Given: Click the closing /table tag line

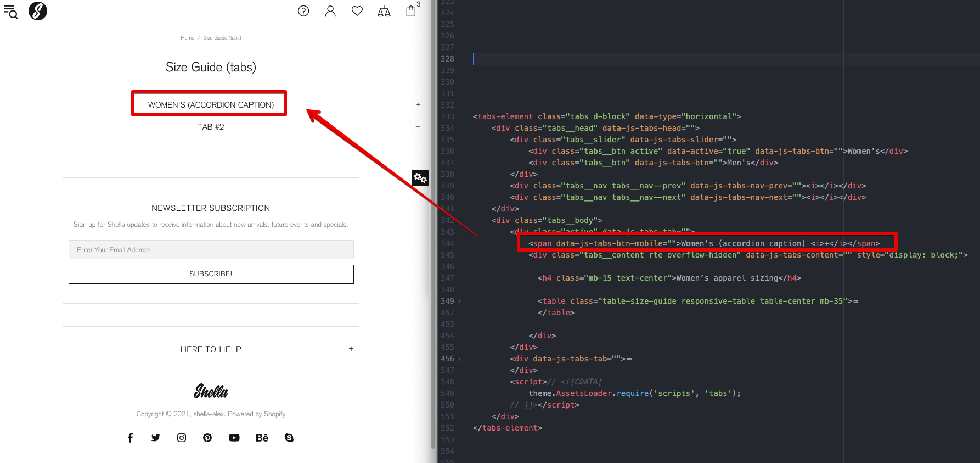Looking at the screenshot, I should click(556, 313).
